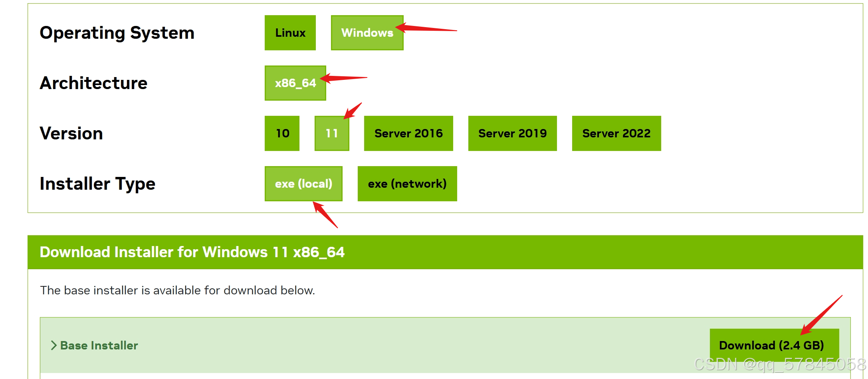This screenshot has width=868, height=379.
Task: Open the Base Installer label
Action: click(99, 345)
